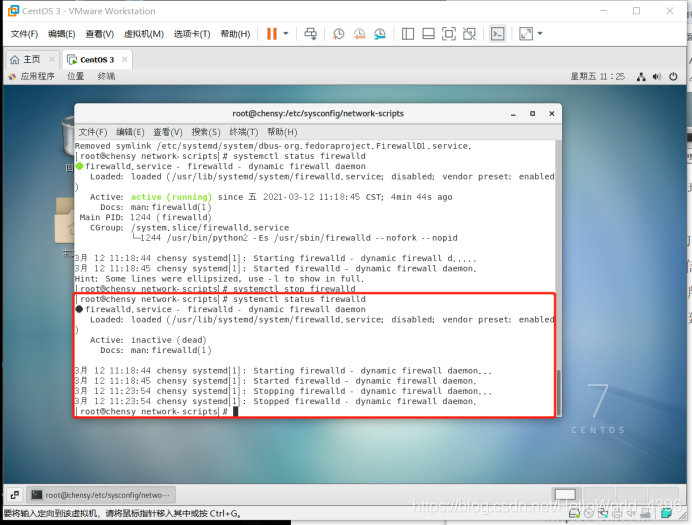Open the 帮助(H) menu in VMware

(x=235, y=34)
